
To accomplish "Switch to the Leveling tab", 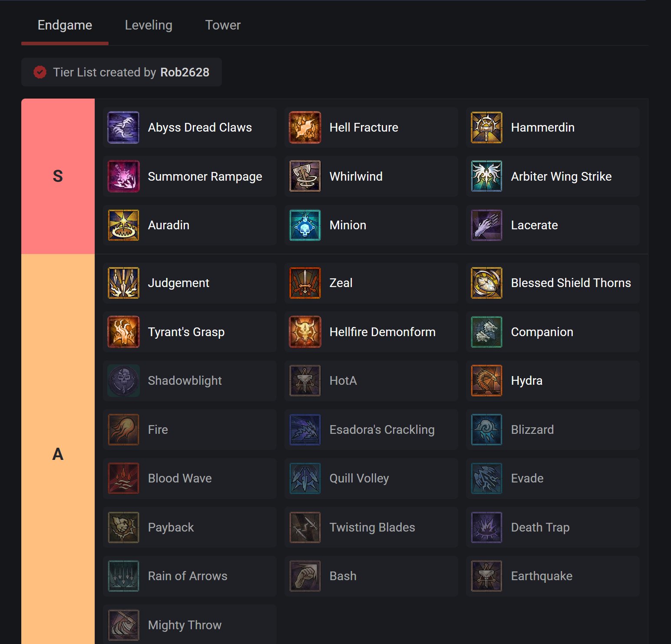I will point(149,25).
